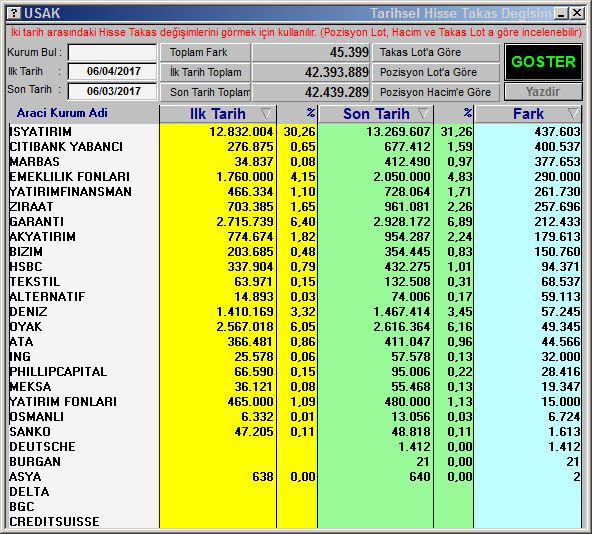This screenshot has height=534, width=592.
Task: Select the YATIRIM FONLARI row
Action: [294, 401]
